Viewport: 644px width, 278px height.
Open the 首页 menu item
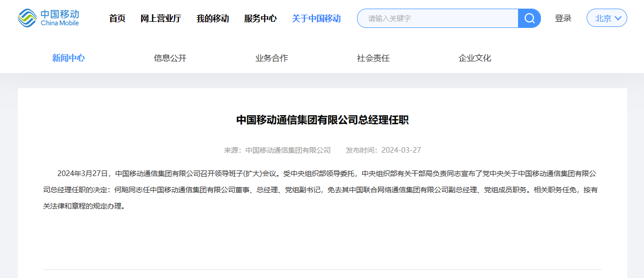(117, 18)
